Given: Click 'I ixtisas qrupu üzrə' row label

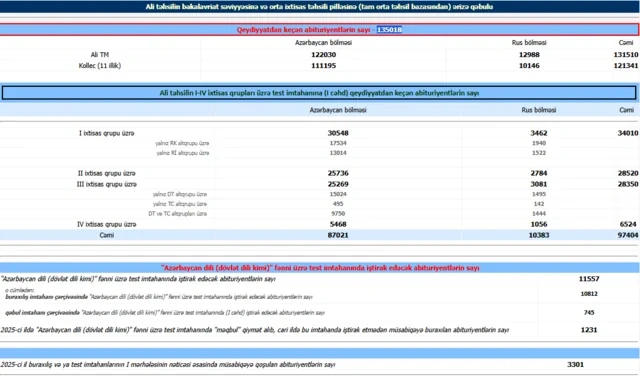Looking at the screenshot, I should pos(107,133).
